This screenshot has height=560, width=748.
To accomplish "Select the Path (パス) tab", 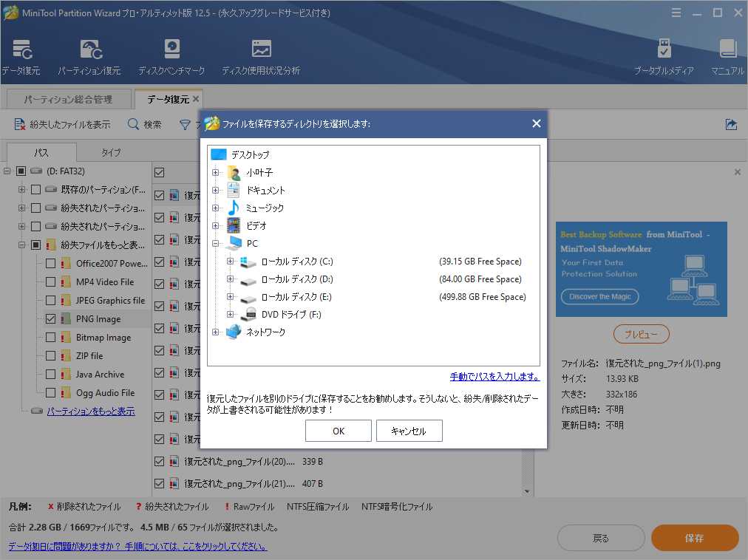I will click(x=41, y=153).
